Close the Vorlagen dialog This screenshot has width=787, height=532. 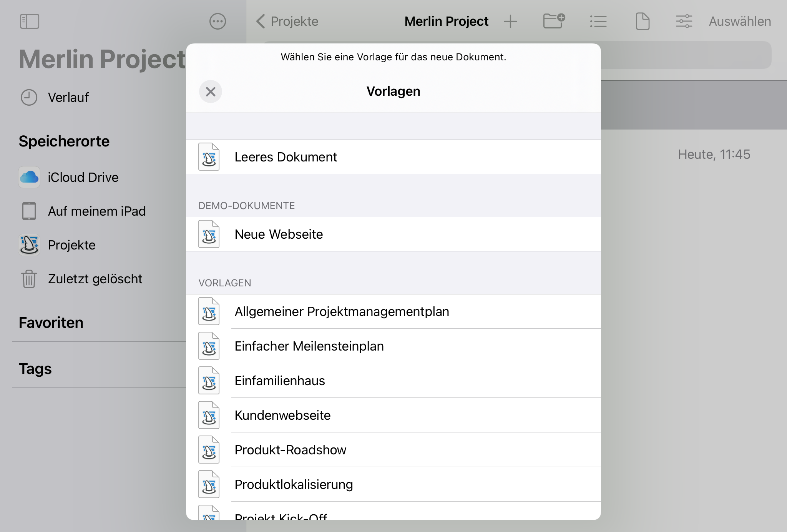(211, 91)
